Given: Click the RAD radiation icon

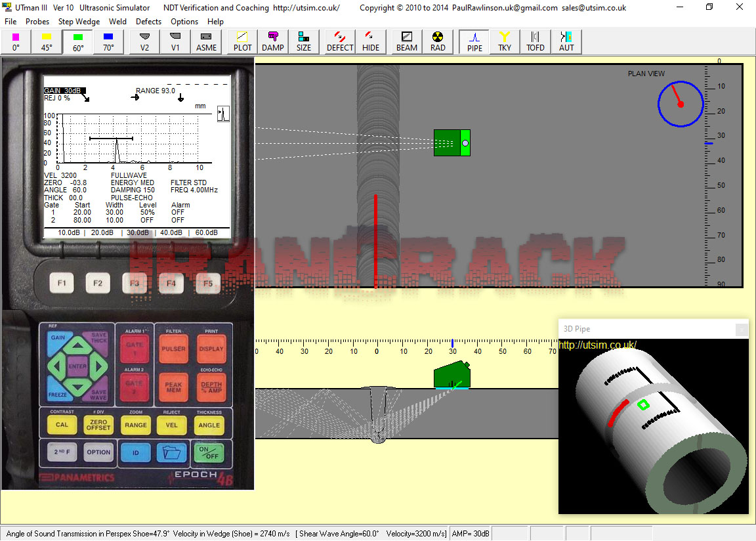Looking at the screenshot, I should tap(438, 41).
